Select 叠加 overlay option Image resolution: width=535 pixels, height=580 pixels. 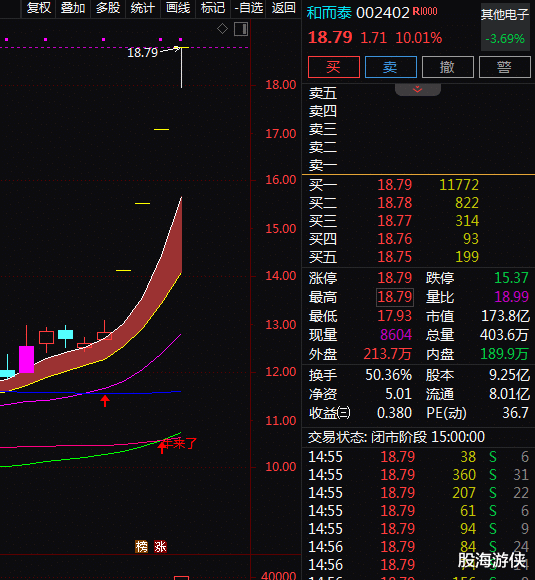[x=73, y=8]
